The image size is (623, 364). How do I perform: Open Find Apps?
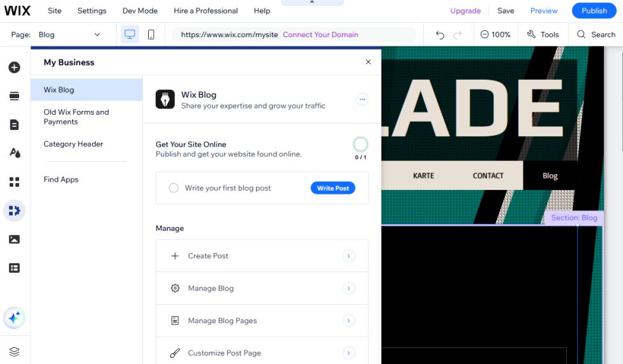click(x=61, y=179)
